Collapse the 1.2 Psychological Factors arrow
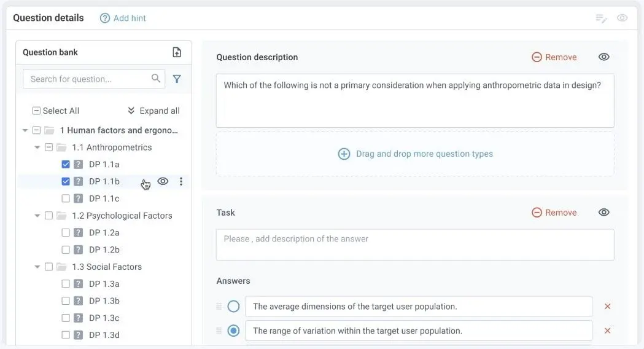644x349 pixels. click(x=37, y=216)
